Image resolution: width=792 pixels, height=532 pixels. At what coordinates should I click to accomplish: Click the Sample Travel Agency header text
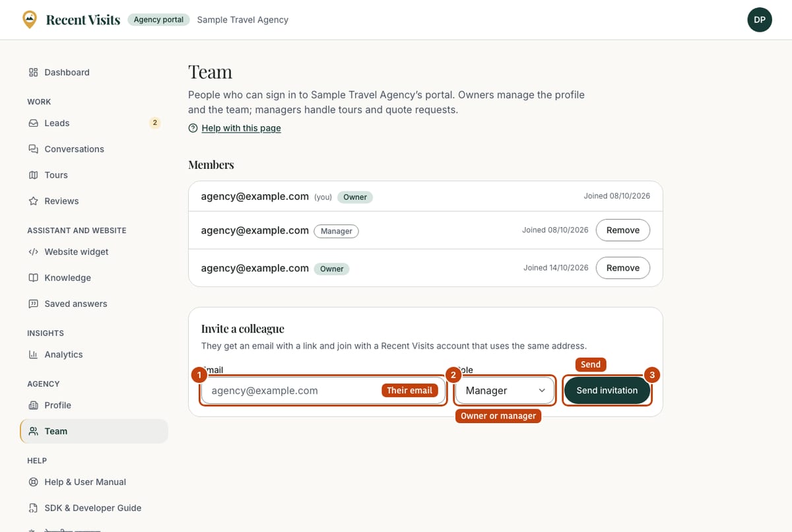coord(243,20)
